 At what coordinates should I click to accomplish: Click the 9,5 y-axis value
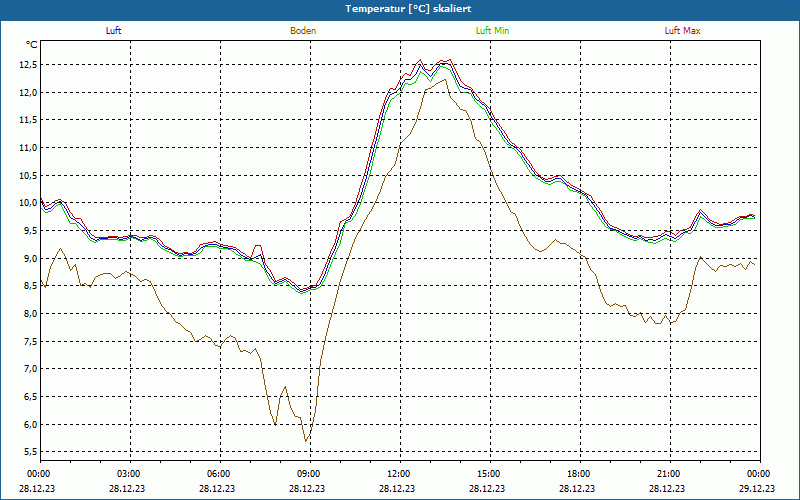30,231
